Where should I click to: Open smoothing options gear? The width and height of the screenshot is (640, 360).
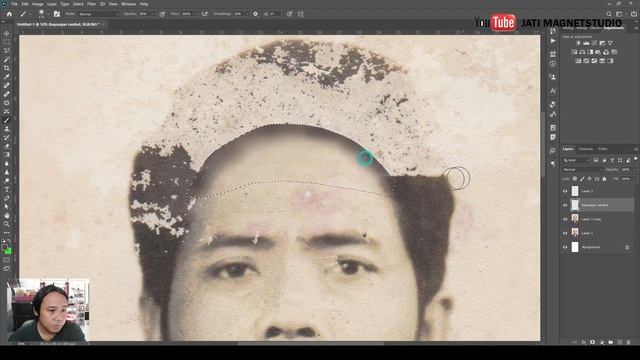click(256, 14)
